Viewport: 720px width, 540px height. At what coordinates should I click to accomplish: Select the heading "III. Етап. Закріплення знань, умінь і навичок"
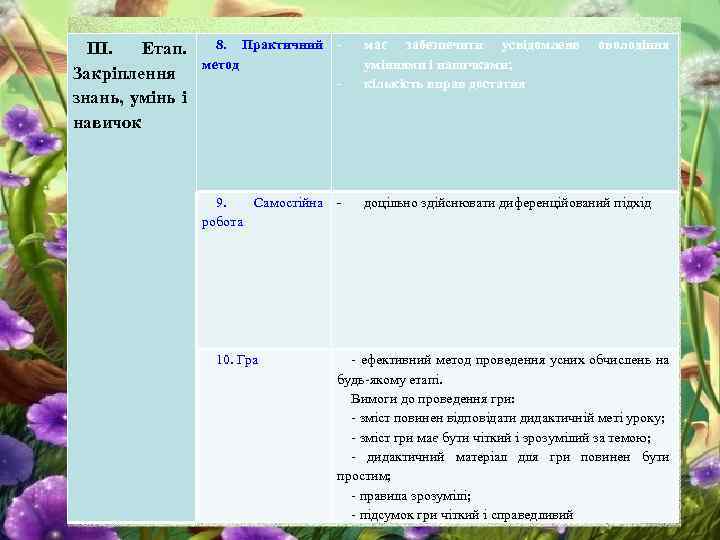point(130,85)
